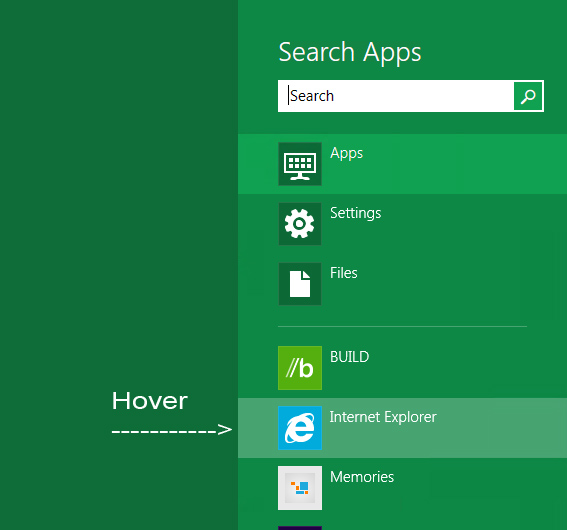Viewport: 567px width, 530px height.
Task: Select the Files document icon
Action: (300, 284)
